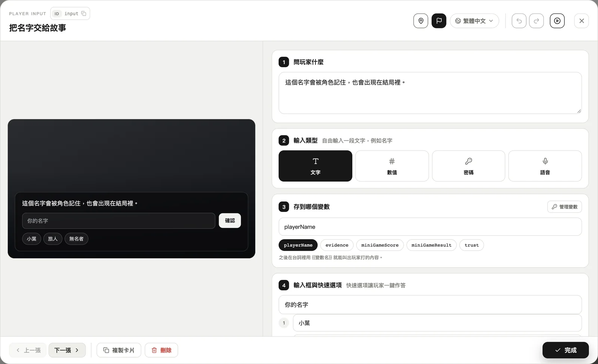This screenshot has height=364, width=598.
Task: Open the 繁體中文 language dropdown
Action: [474, 21]
